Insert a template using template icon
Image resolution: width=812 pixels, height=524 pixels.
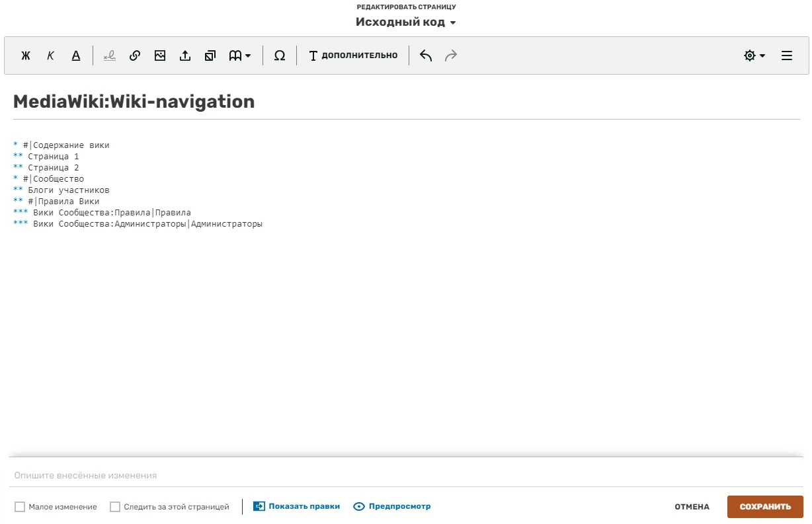coord(210,56)
